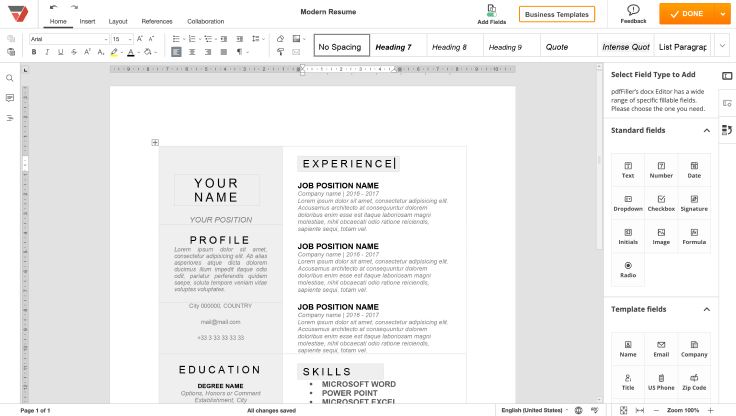This screenshot has width=736, height=416.
Task: Toggle Bold formatting
Action: pyautogui.click(x=34, y=52)
